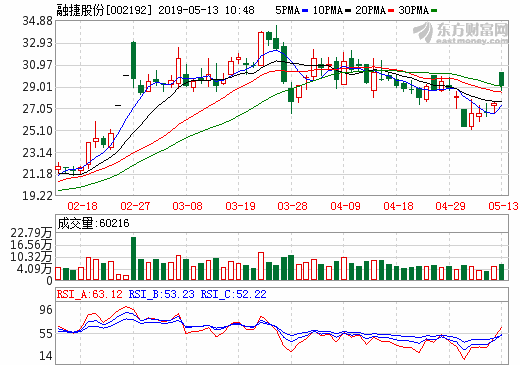The image size is (520, 365).
Task: Select price axis value 32.93
Action: coord(37,43)
